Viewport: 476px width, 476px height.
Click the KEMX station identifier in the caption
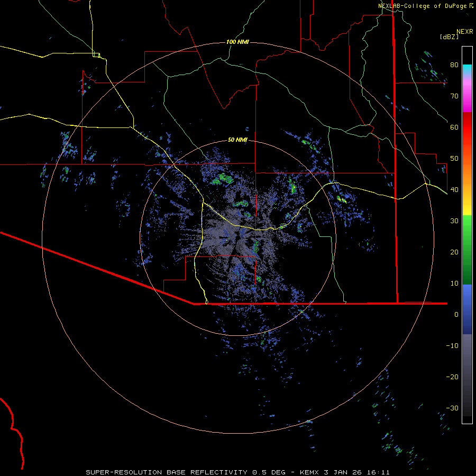(x=309, y=472)
